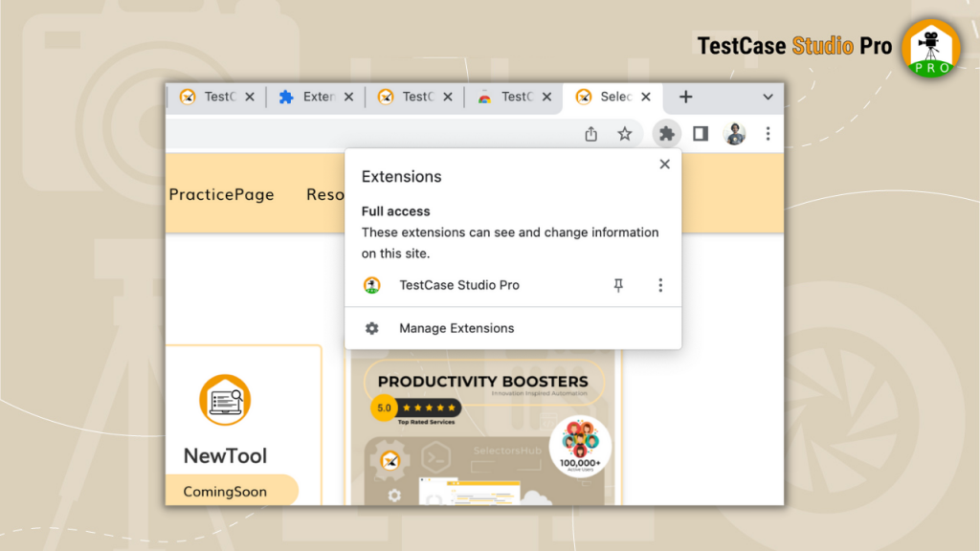Click the 100,000+ active users badge
The image size is (980, 551).
[x=580, y=446]
